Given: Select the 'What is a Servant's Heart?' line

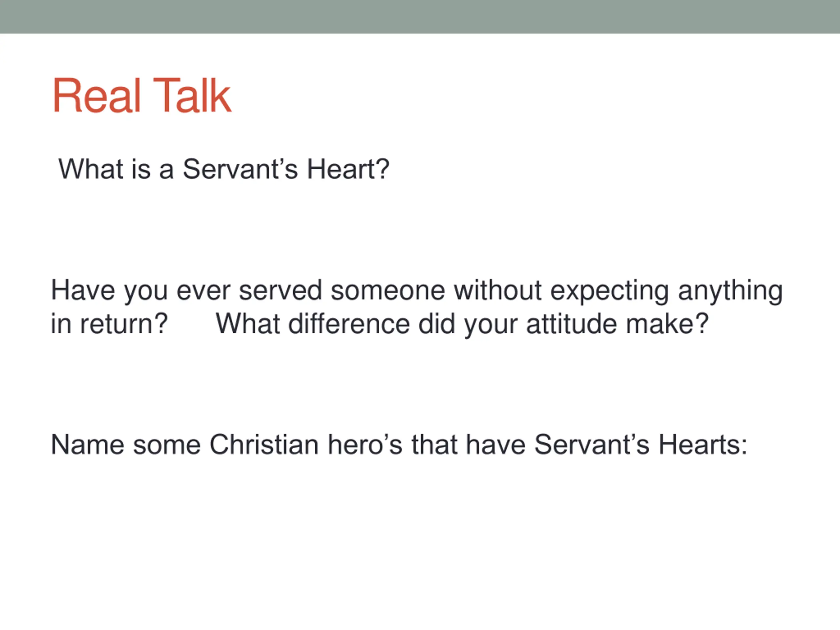Looking at the screenshot, I should click(x=224, y=169).
